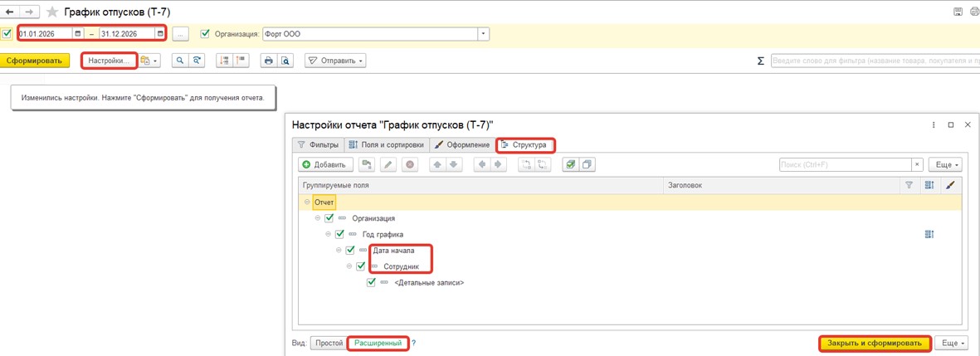Select the Простой view mode
980x356 pixels.
click(329, 344)
